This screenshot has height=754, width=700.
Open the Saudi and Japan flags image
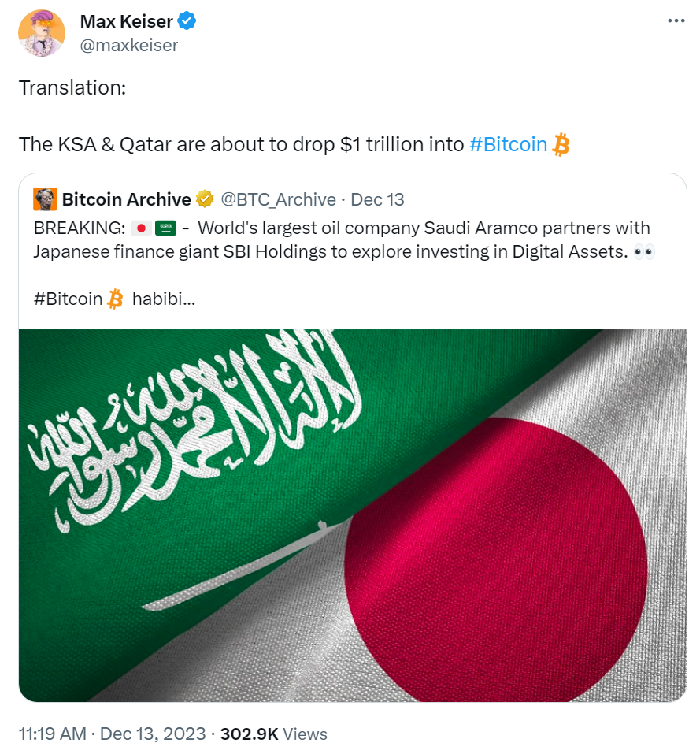(352, 515)
